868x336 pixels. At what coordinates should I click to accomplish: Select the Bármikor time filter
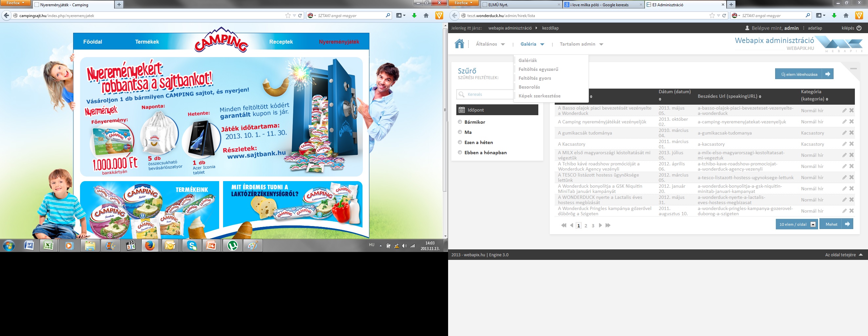tap(460, 122)
